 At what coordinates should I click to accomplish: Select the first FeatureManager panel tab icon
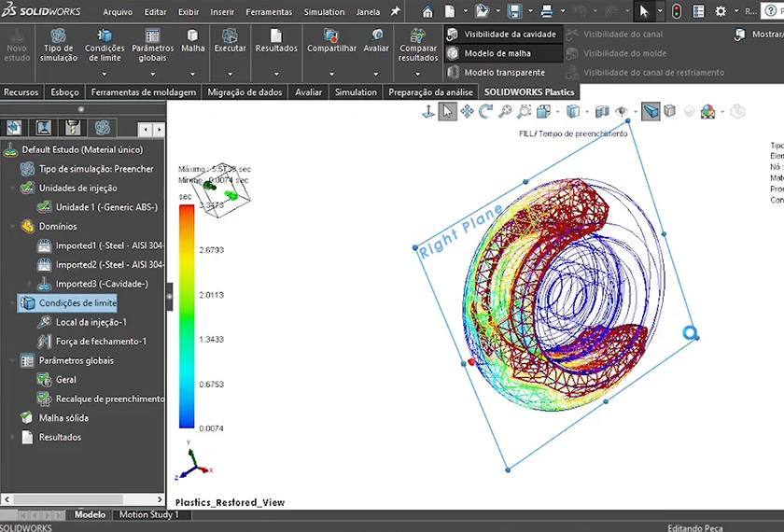pyautogui.click(x=13, y=128)
